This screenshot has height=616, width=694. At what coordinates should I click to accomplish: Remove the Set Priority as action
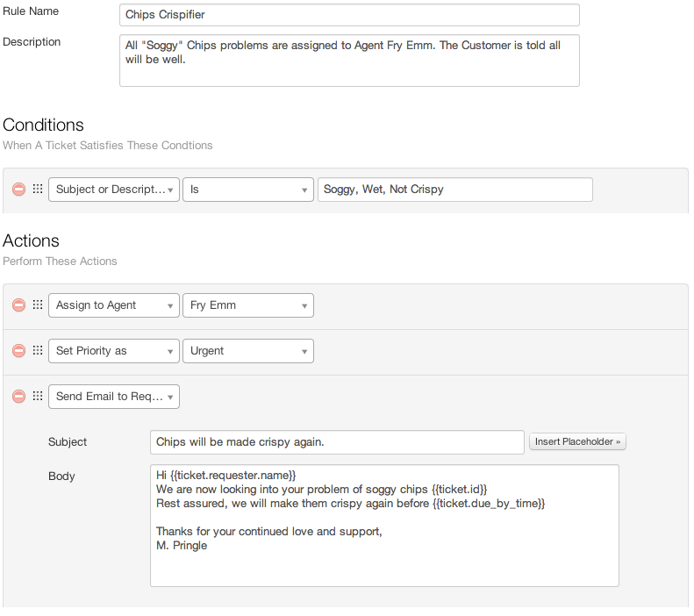18,351
